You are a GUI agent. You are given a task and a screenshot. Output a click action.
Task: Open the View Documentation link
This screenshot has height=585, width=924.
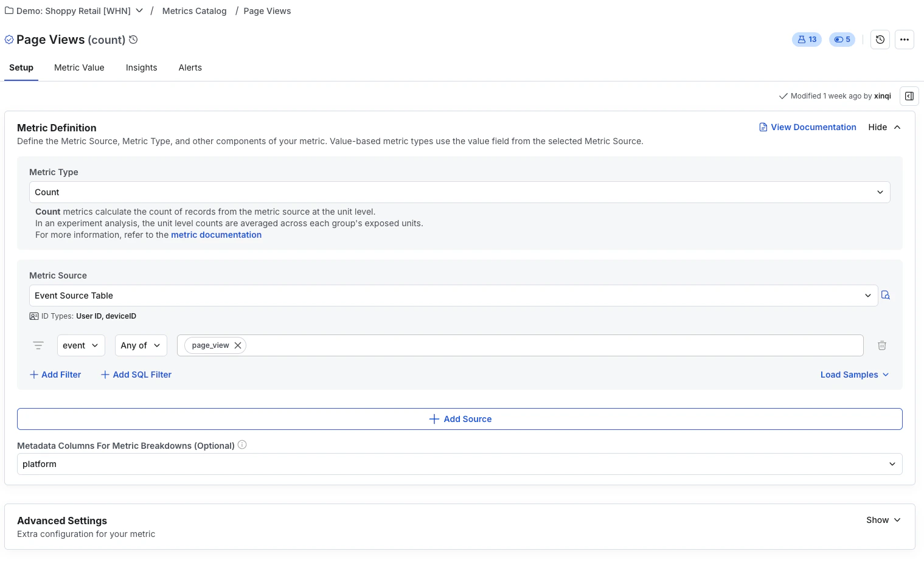point(807,127)
